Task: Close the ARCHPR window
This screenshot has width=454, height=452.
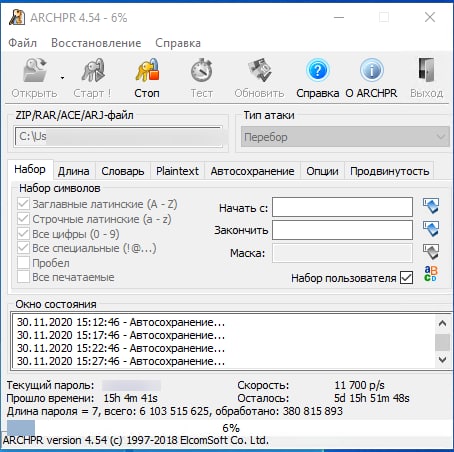Action: [x=430, y=17]
